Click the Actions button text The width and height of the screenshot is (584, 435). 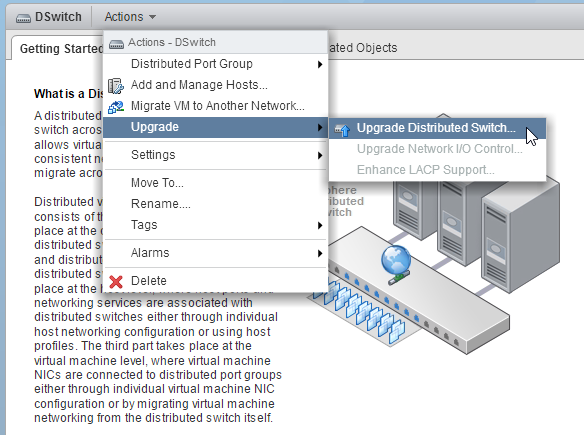pyautogui.click(x=124, y=17)
